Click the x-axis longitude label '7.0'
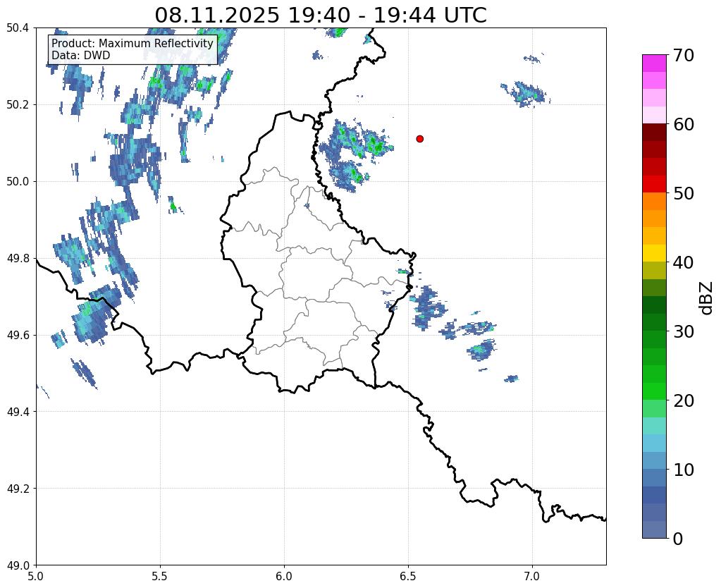This screenshot has height=588, width=721. click(533, 576)
